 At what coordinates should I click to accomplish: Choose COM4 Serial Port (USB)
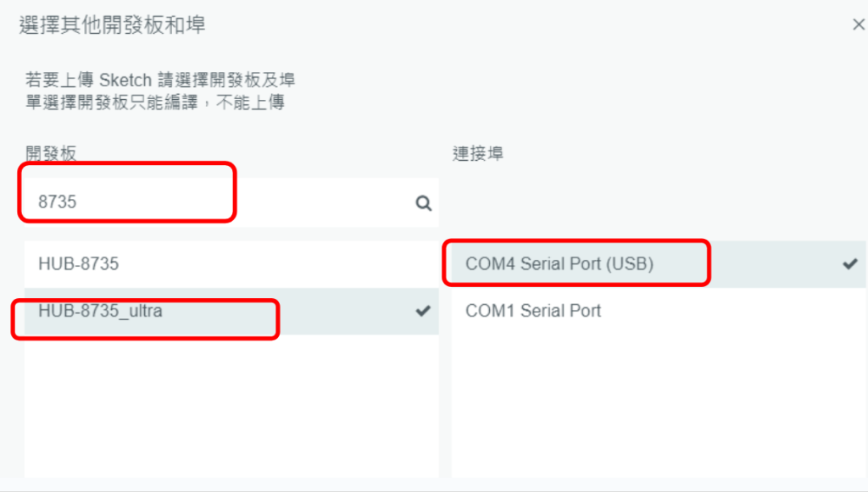pos(658,264)
